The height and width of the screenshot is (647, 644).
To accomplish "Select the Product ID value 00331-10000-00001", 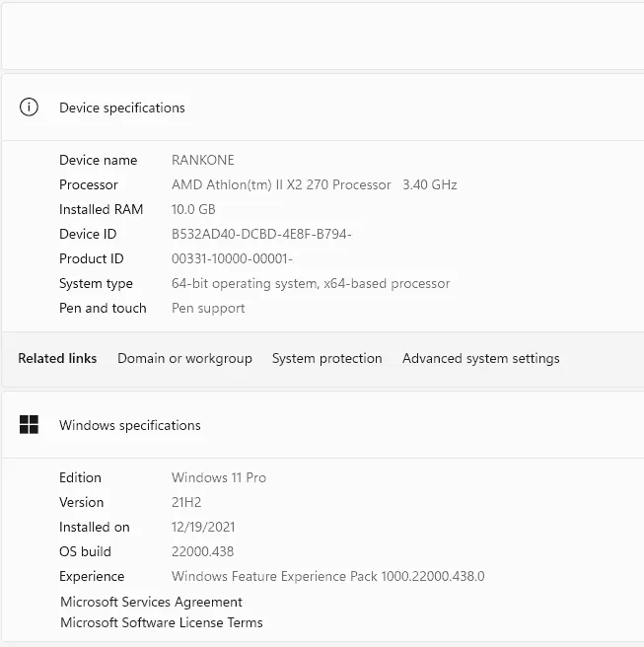I will [x=232, y=258].
